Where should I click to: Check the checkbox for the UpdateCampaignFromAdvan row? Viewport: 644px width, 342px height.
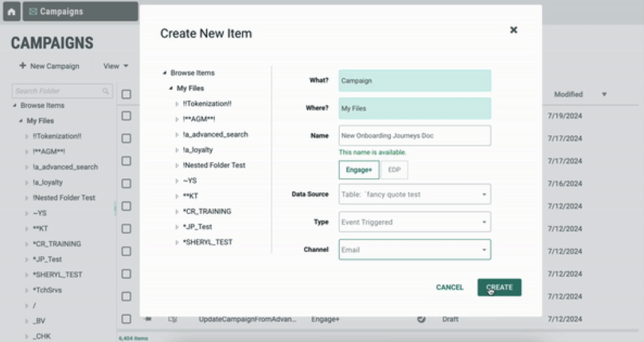127,319
